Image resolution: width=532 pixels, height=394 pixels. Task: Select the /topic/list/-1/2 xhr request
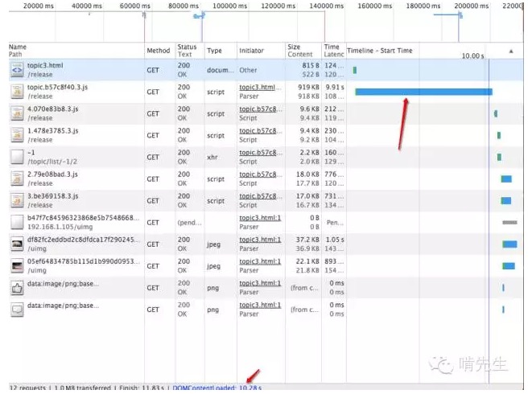[x=52, y=162]
